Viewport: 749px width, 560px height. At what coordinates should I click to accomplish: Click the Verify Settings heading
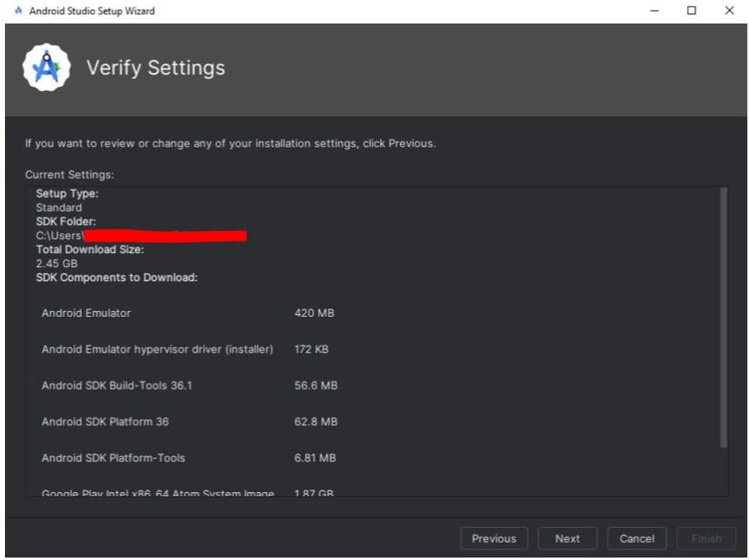[x=156, y=68]
